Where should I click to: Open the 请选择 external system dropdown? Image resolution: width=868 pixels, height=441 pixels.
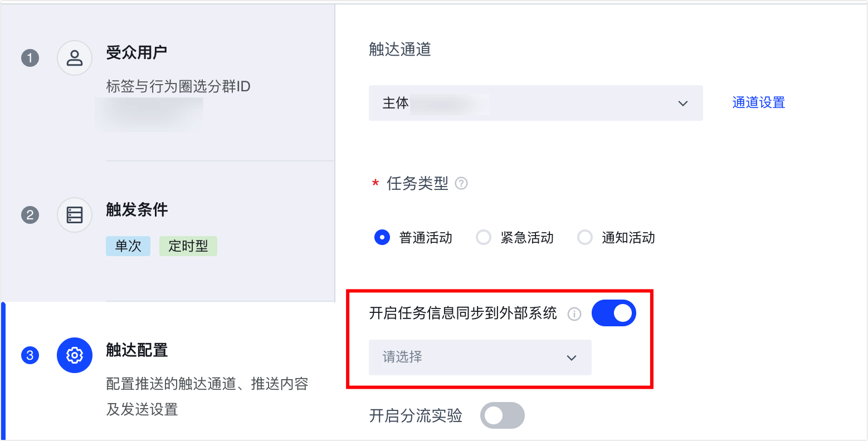pos(479,357)
